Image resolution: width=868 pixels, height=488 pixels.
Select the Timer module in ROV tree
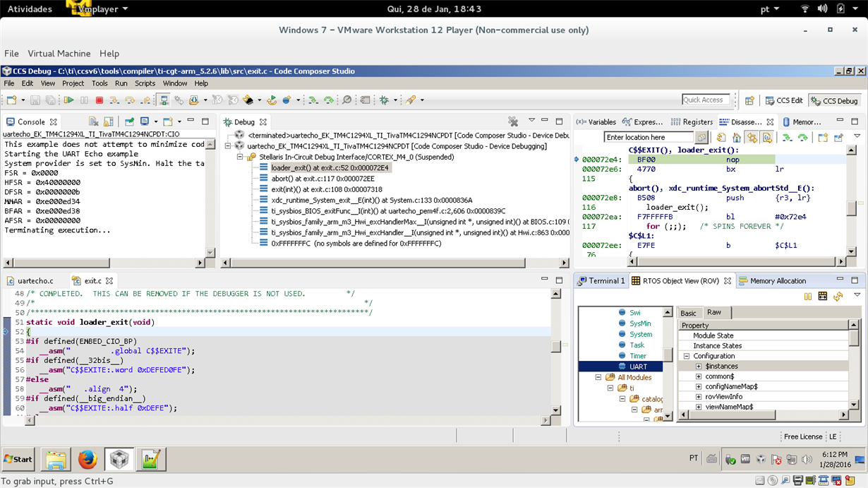pyautogui.click(x=637, y=356)
